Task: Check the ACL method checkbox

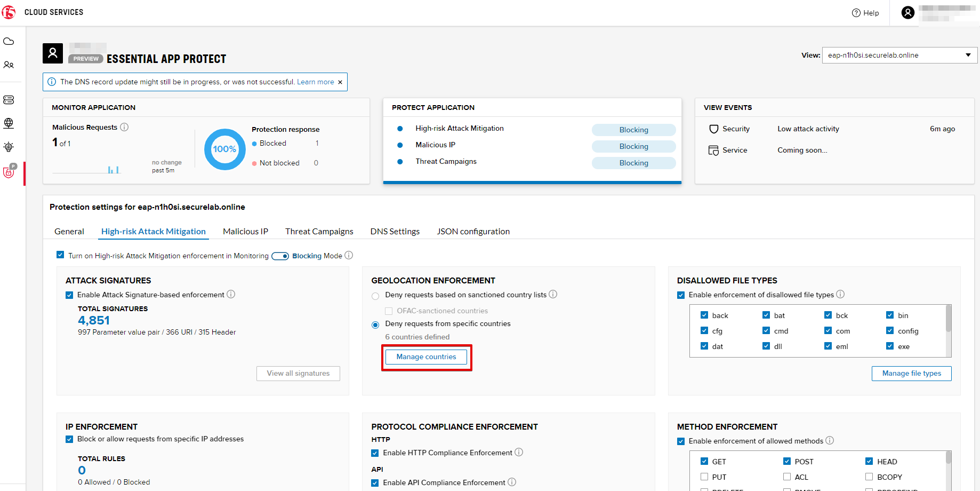Action: (x=787, y=477)
